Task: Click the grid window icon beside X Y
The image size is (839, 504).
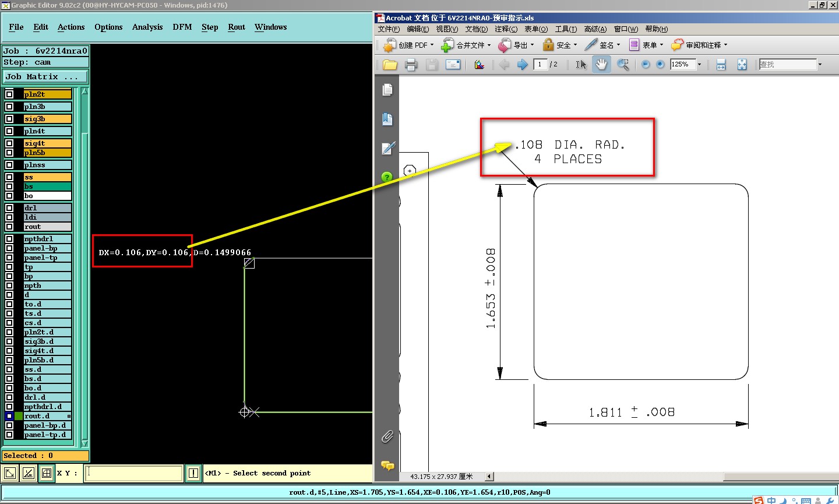Action: tap(47, 473)
